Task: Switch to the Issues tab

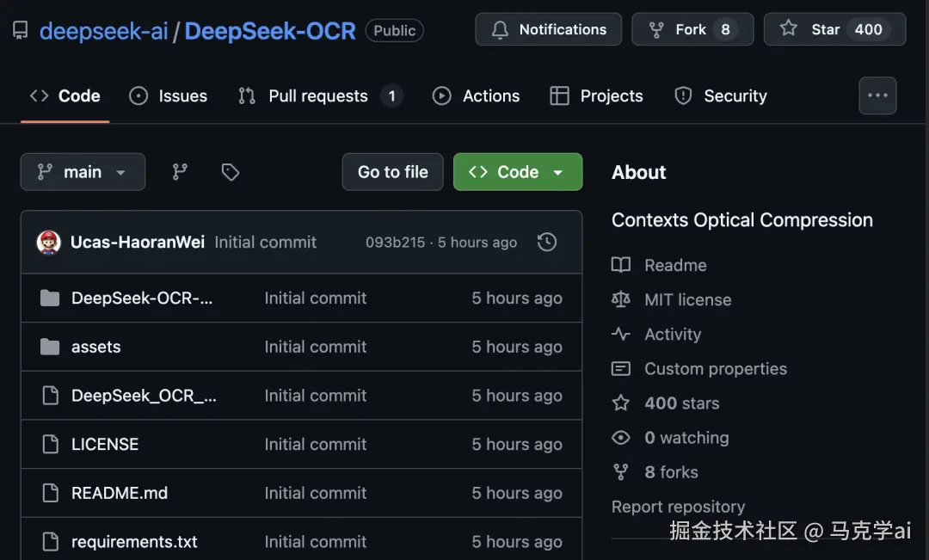Action: 169,96
